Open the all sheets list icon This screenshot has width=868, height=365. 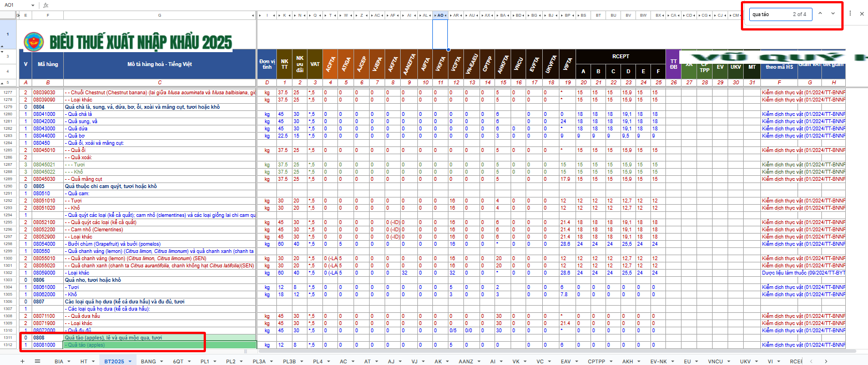click(x=37, y=361)
